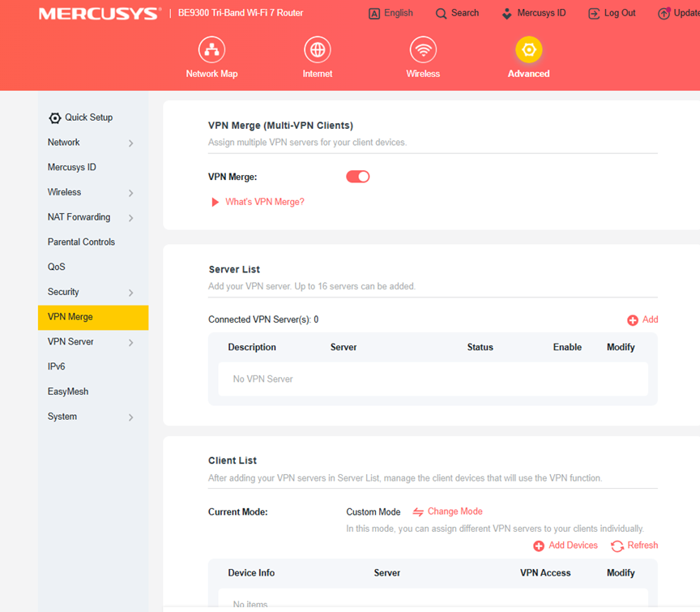Click the English language label

pyautogui.click(x=399, y=13)
